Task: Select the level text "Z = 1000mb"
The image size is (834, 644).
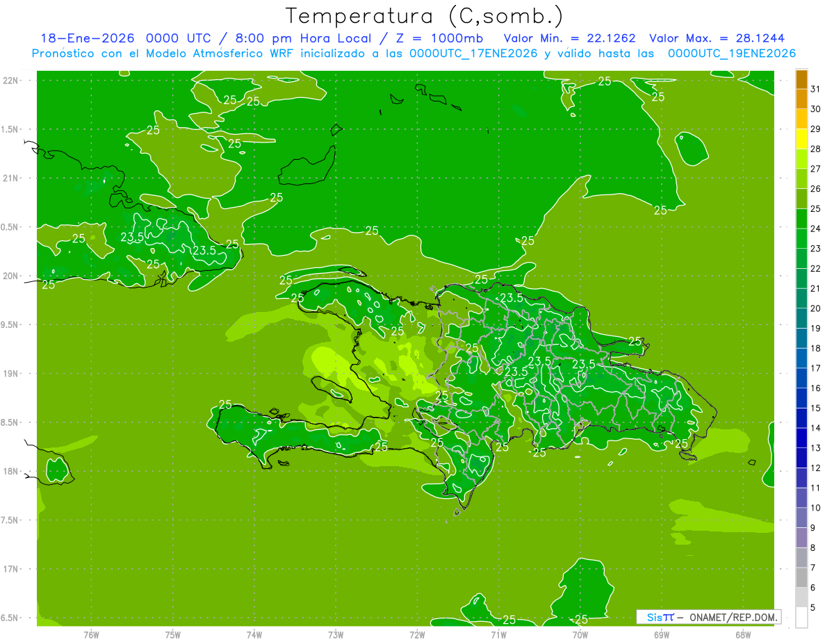Action: (440, 38)
